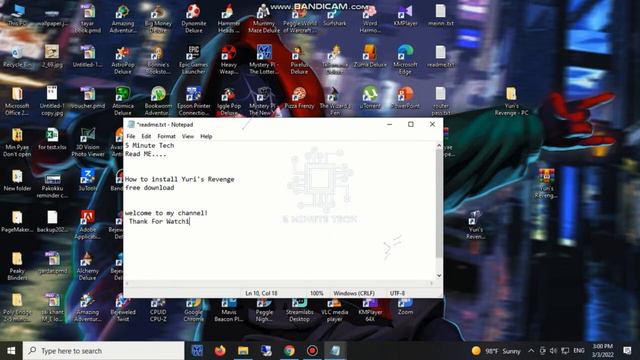The width and height of the screenshot is (640, 360).
Task: Select the VLC media player icon
Action: pyautogui.click(x=335, y=311)
